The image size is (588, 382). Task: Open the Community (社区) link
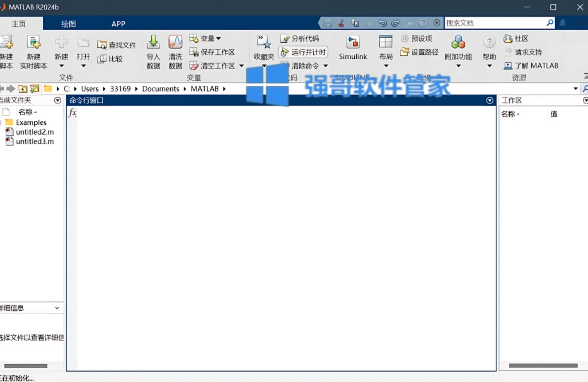tap(516, 39)
